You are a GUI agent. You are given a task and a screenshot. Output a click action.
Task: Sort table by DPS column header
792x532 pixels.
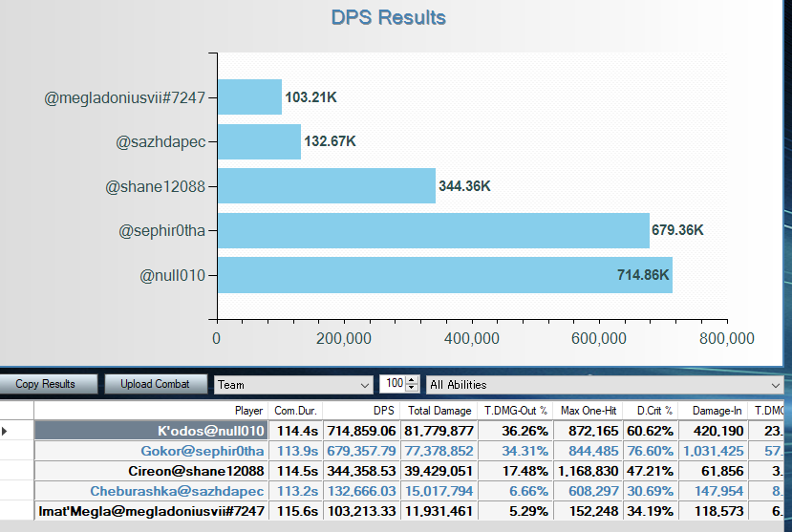362,411
